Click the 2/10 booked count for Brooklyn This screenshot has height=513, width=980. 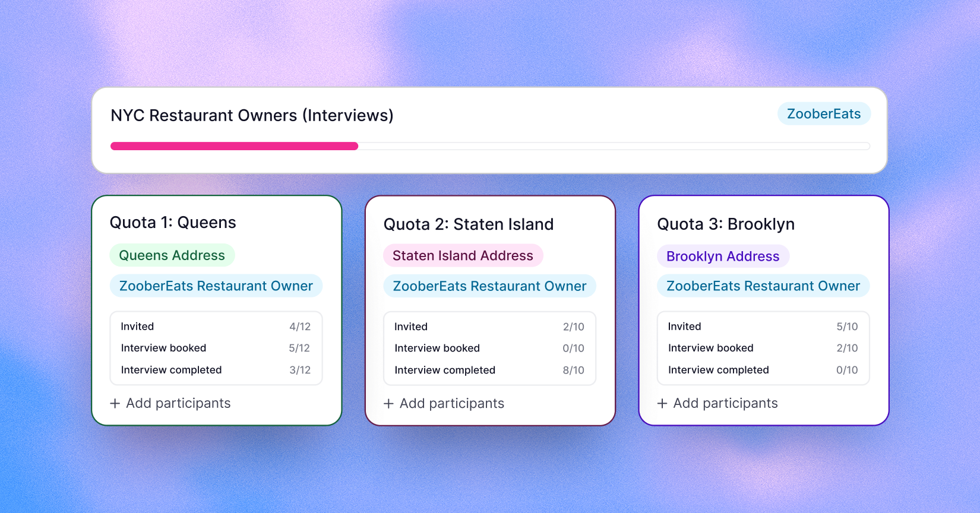click(x=848, y=348)
